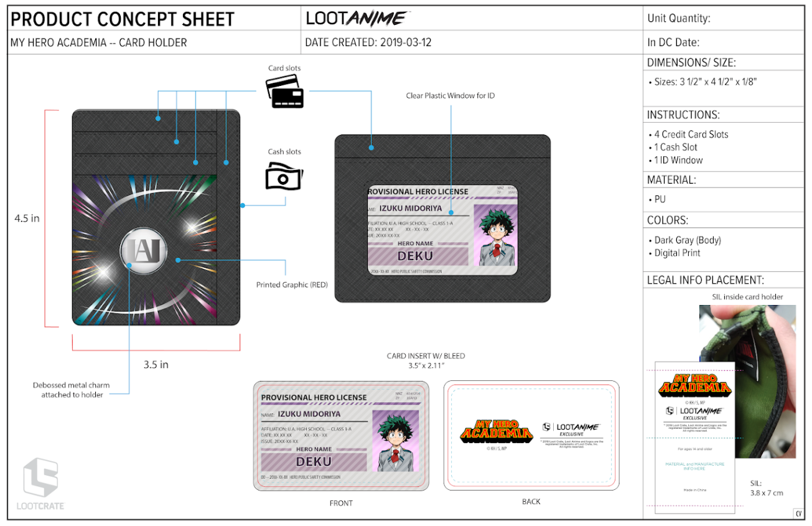Viewport: 812px width, 526px height.
Task: Click the PRODUCT CONCEPT SHEET title
Action: 123,19
